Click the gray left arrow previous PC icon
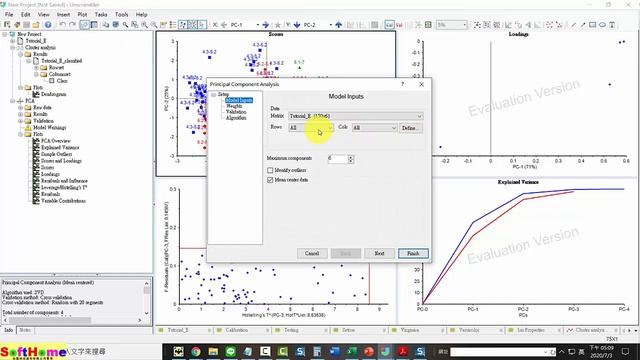Viewport: 640px width, 360px height. coord(224,25)
